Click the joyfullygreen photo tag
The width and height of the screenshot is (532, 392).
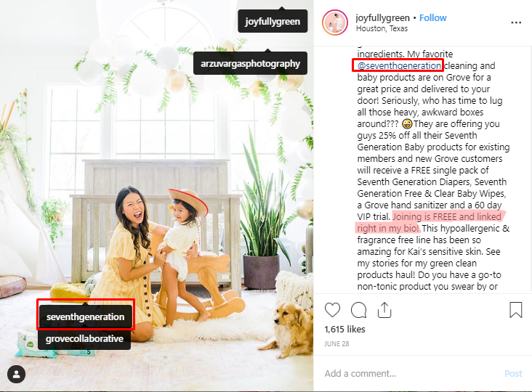coord(273,21)
